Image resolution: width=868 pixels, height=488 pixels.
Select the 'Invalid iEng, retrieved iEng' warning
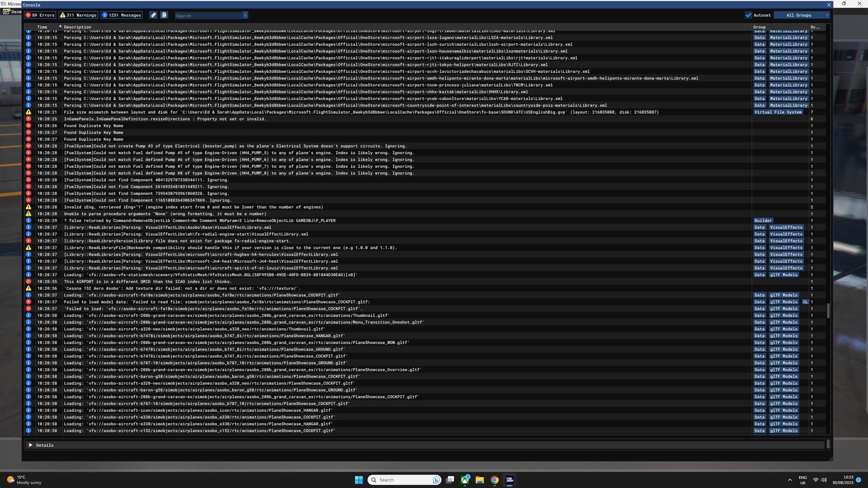425,207
